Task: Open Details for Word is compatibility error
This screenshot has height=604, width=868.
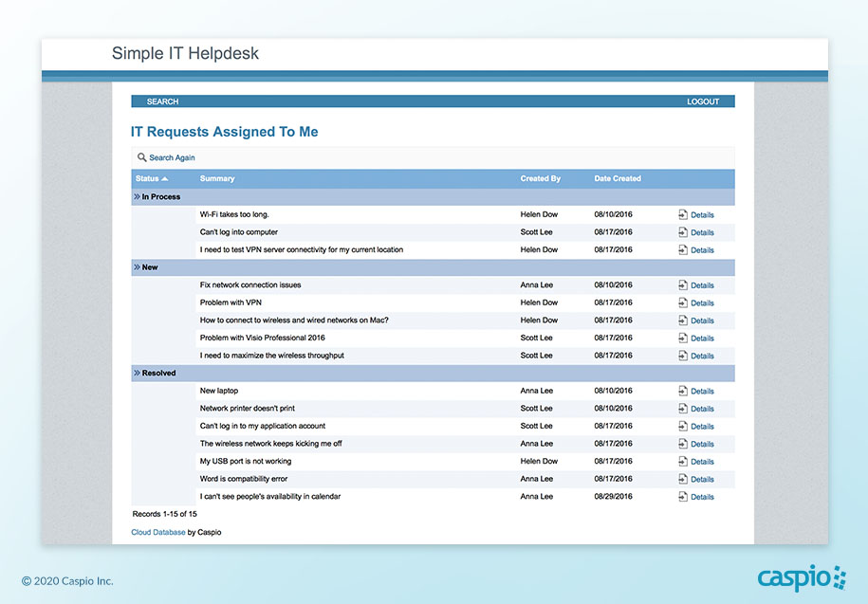Action: (x=702, y=480)
